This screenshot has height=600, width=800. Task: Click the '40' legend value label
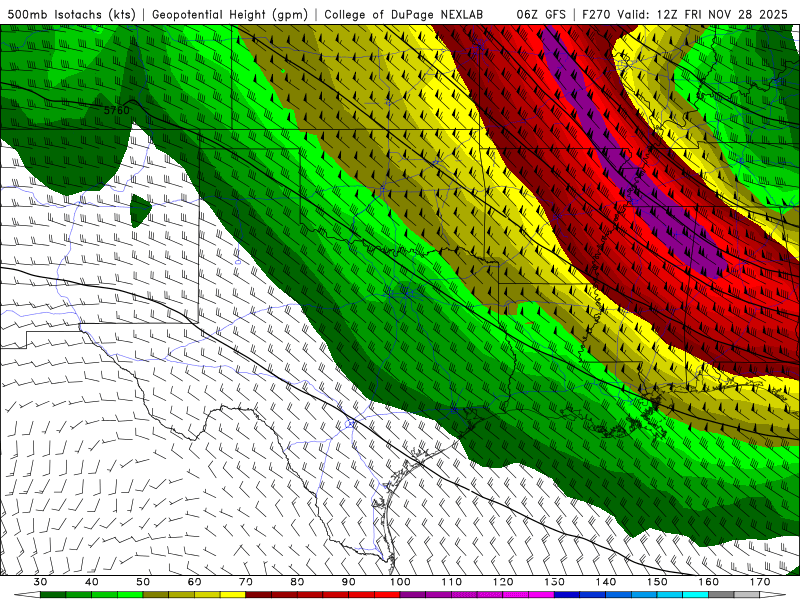92,582
